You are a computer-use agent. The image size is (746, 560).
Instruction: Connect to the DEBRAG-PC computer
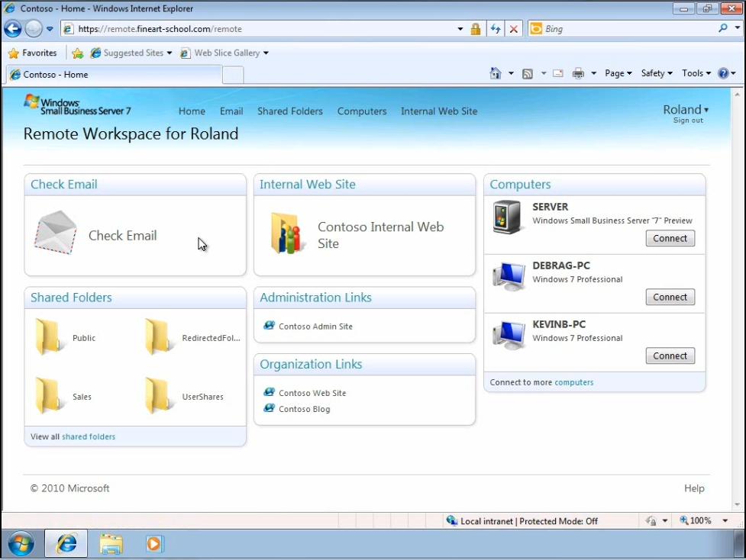[670, 297]
